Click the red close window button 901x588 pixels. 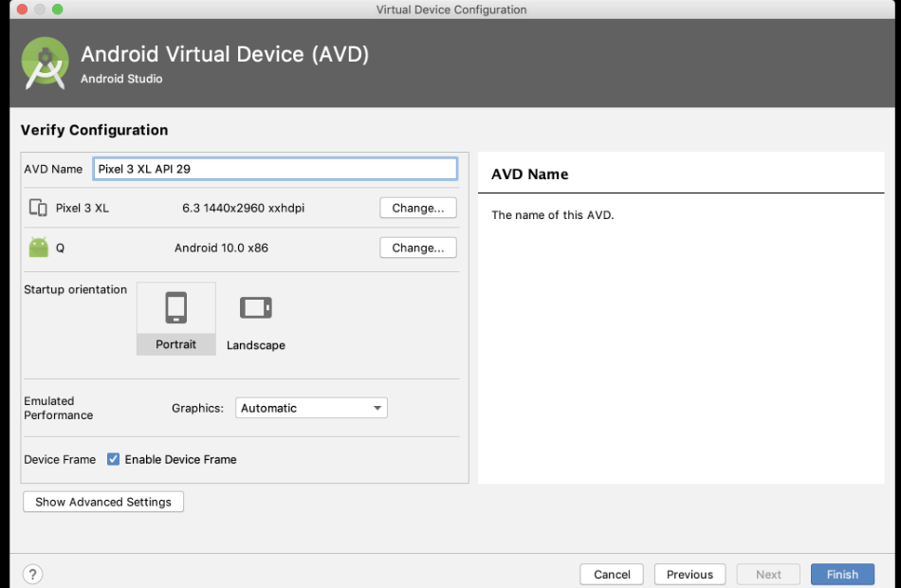20,9
